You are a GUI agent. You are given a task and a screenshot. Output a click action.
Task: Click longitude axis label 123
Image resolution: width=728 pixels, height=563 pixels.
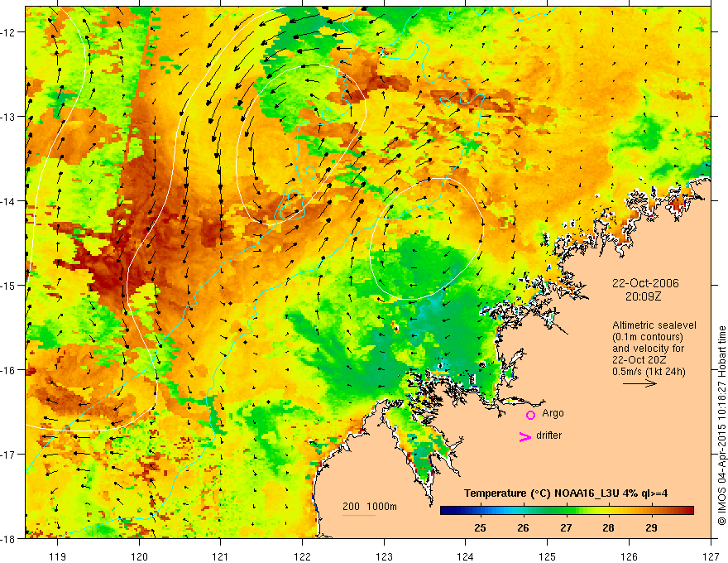point(384,556)
